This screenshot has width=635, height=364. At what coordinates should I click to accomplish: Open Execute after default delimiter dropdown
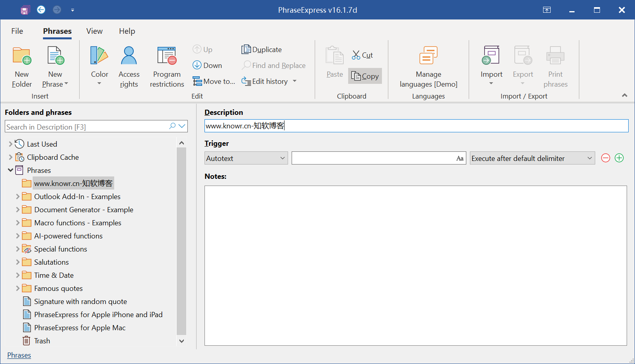point(532,158)
